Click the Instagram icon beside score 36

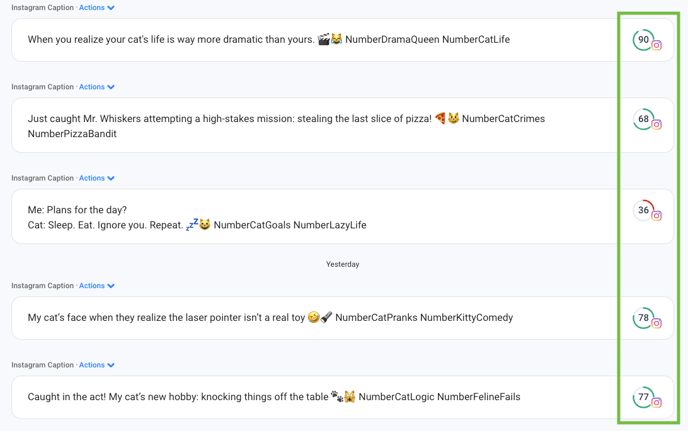(x=656, y=216)
